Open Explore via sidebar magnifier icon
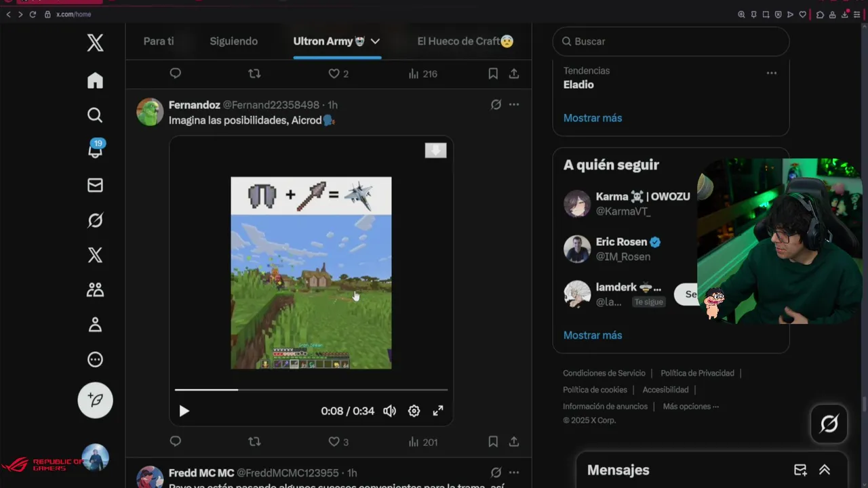 (x=95, y=115)
